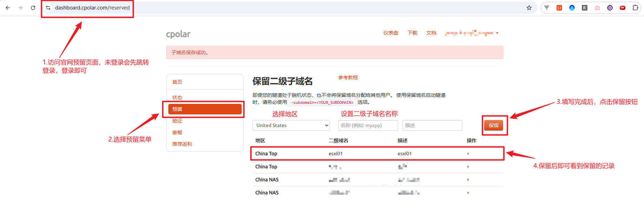Viewport: 644px width, 213px height.
Task: Open the orange curly-braces extension
Action: point(559,8)
